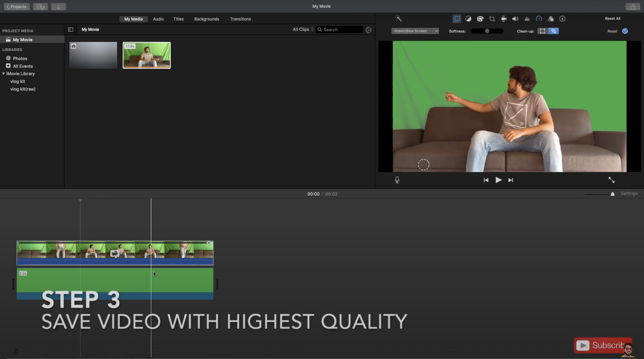Collapse the iMovie Library tree

pos(3,73)
